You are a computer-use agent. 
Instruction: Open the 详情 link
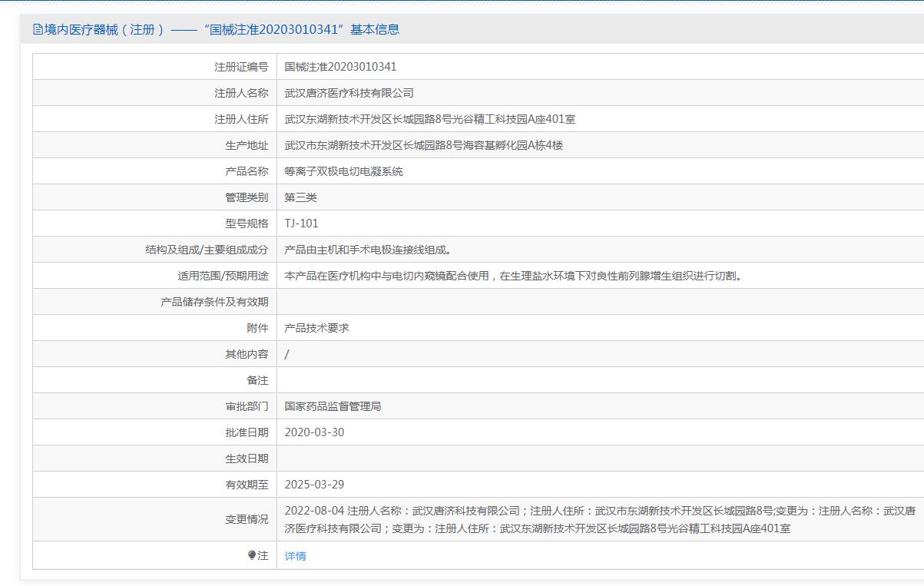pos(295,556)
